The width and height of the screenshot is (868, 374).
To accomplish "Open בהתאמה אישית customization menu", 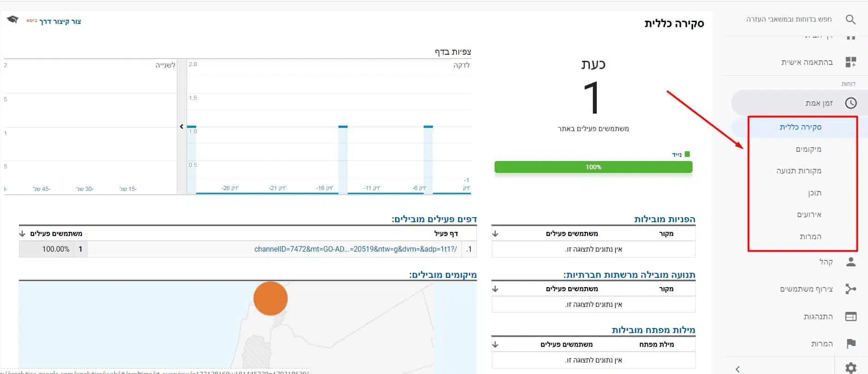I will pyautogui.click(x=807, y=62).
